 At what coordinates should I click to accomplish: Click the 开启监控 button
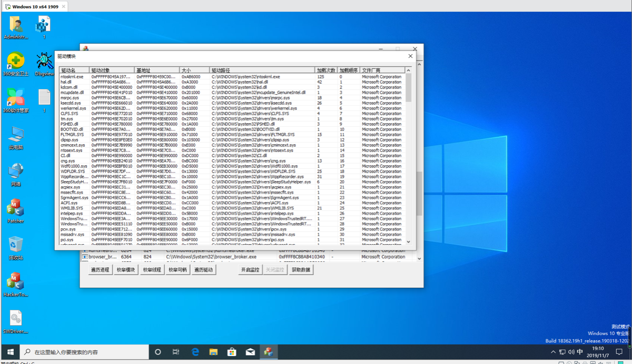250,270
